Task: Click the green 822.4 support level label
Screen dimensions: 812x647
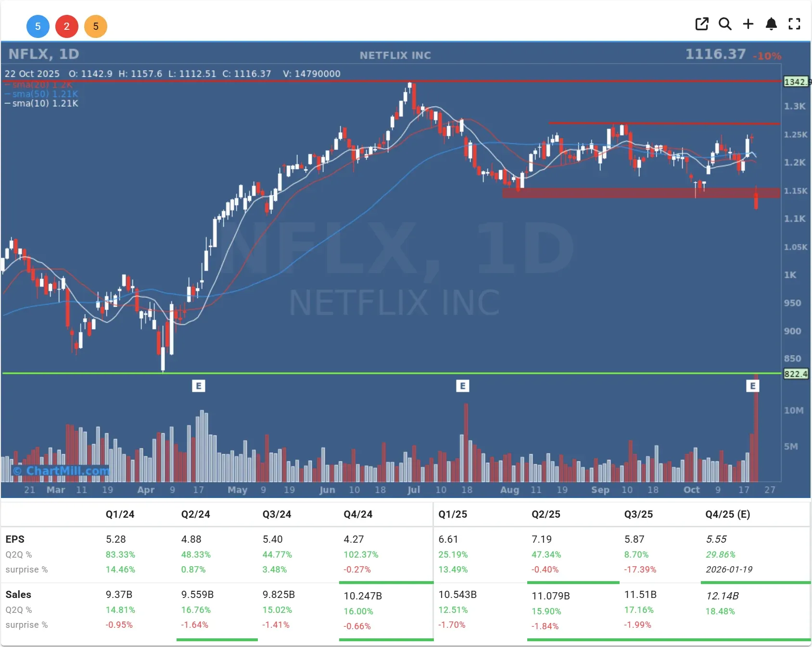Action: tap(796, 374)
